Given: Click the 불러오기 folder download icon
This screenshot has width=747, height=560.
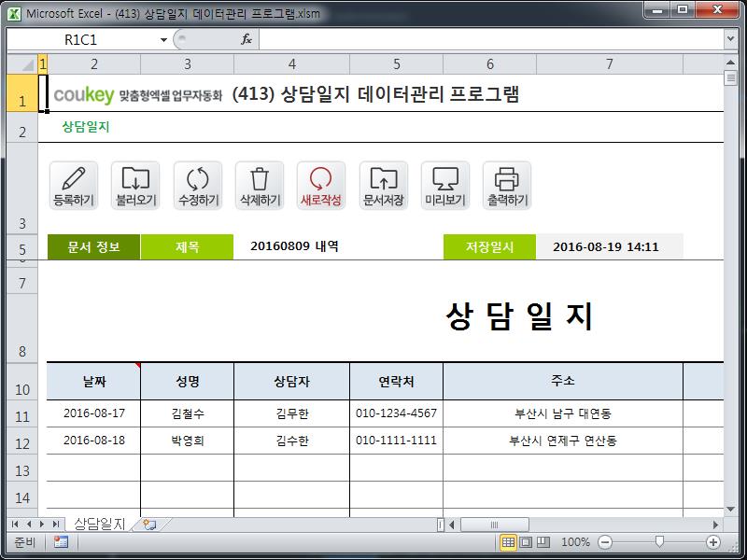Looking at the screenshot, I should [135, 185].
